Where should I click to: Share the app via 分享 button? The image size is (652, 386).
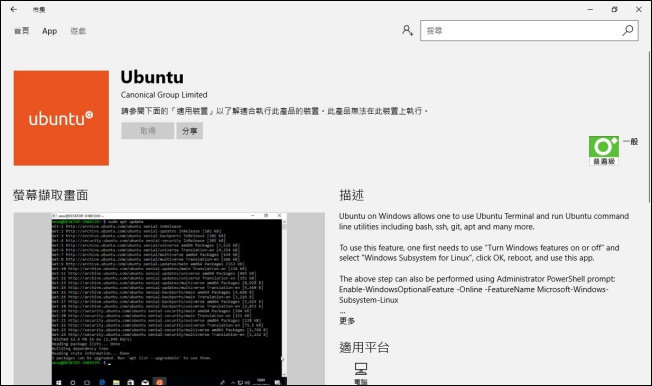click(x=190, y=131)
